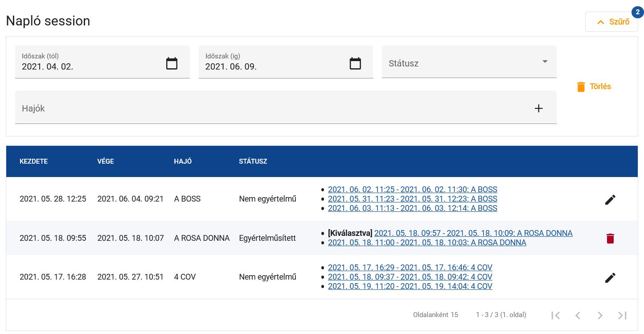The image size is (644, 334).
Task: Jump to first page of results
Action: point(555,315)
